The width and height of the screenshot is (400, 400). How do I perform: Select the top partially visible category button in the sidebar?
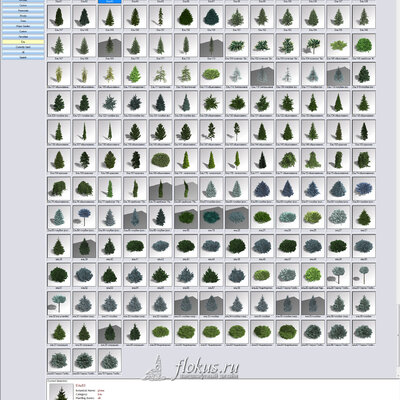pos(23,1)
